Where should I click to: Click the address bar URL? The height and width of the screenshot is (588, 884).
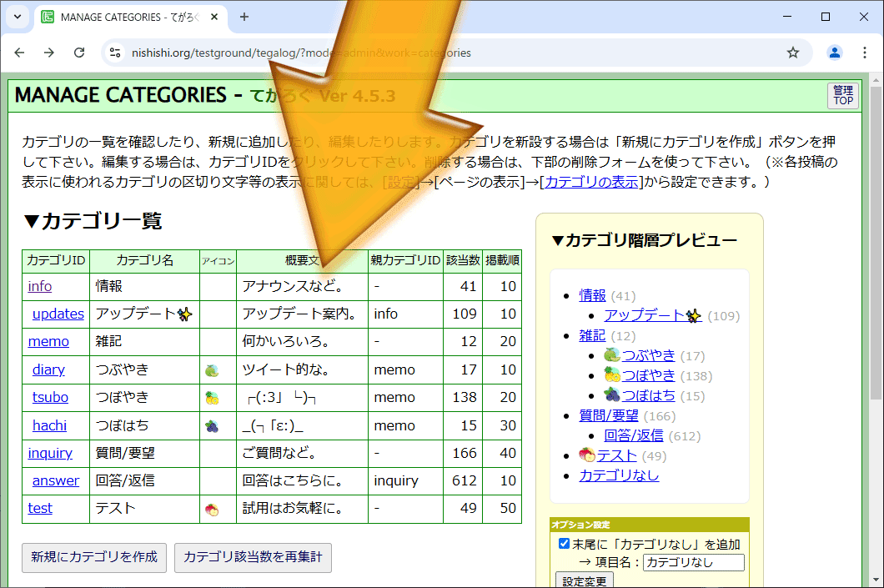pos(301,53)
